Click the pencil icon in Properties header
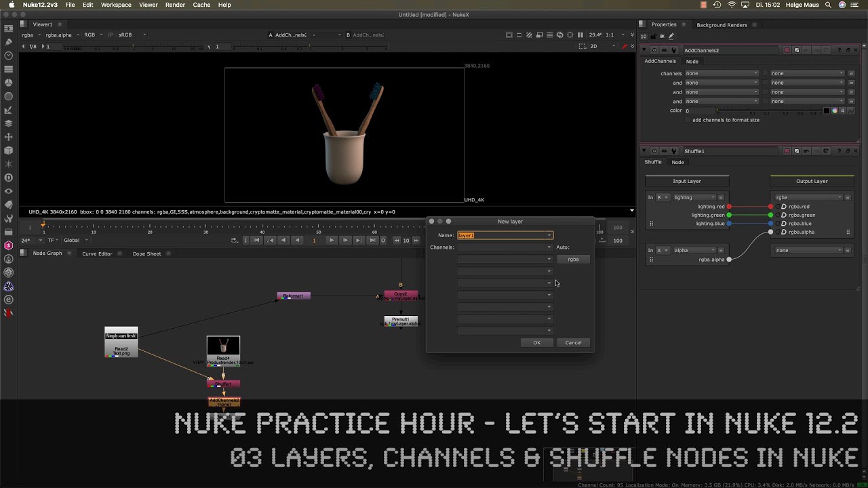 pyautogui.click(x=671, y=36)
